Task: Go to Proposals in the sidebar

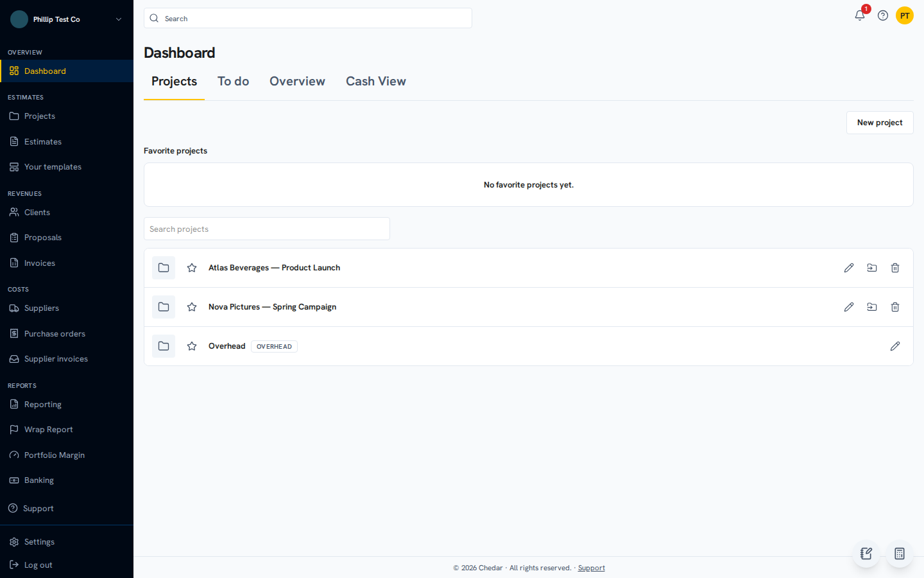Action: coord(67,238)
